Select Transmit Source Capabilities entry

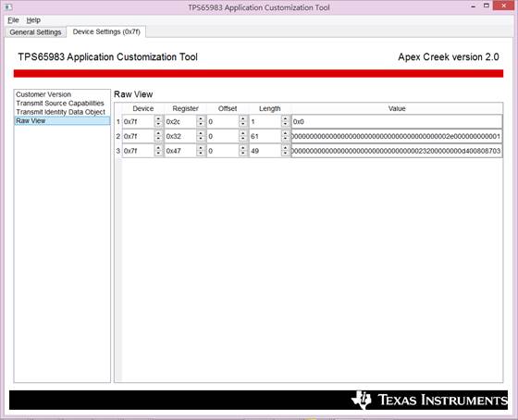coord(60,103)
